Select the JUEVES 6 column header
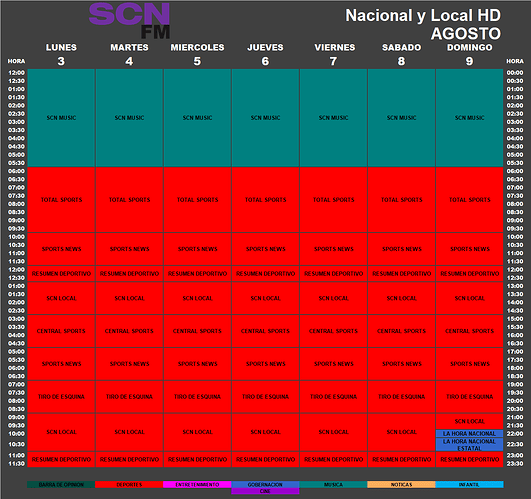This screenshot has height=499, width=531. 266,54
